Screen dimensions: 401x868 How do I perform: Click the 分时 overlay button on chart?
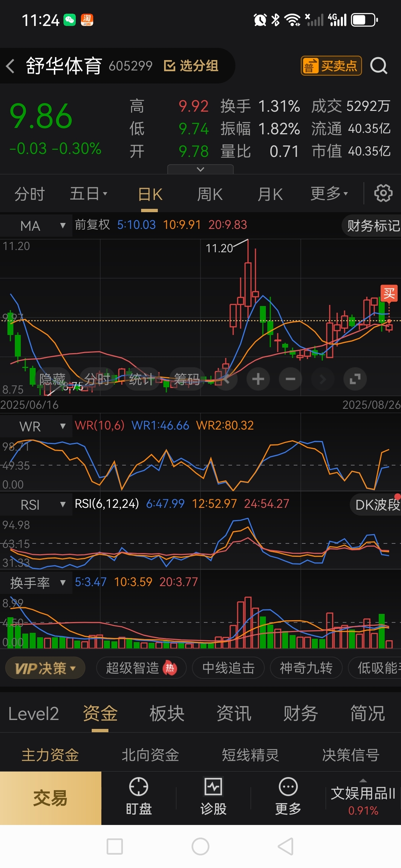[97, 379]
